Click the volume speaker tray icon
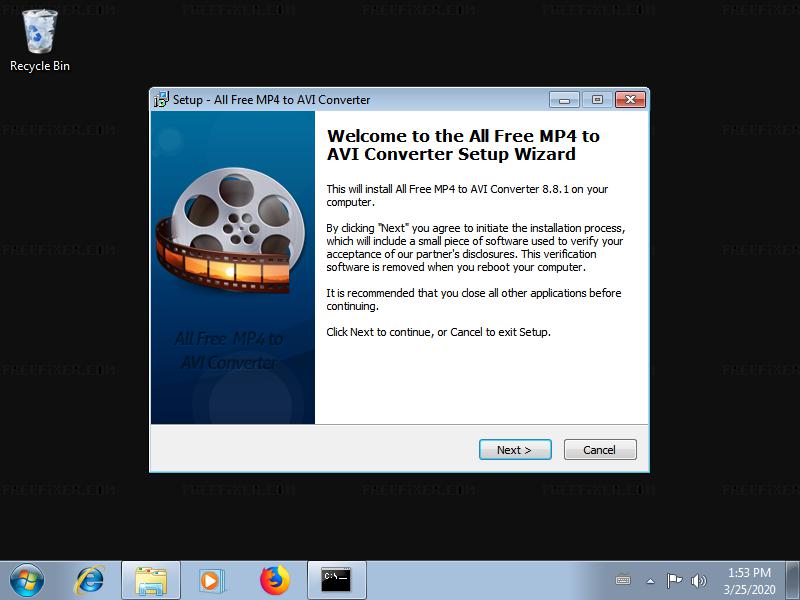This screenshot has height=600, width=800. [698, 580]
